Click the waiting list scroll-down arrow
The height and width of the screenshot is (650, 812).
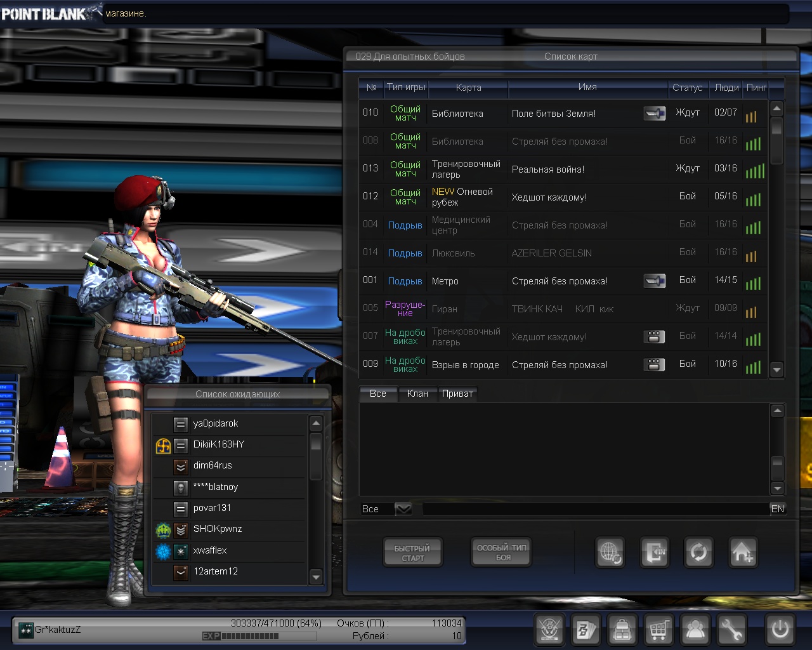(x=316, y=576)
